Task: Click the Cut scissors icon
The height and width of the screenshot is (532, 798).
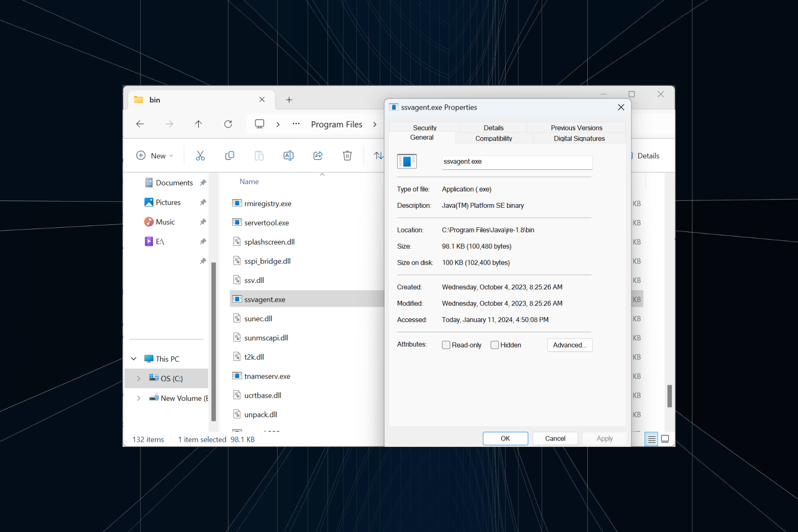Action: coord(200,155)
